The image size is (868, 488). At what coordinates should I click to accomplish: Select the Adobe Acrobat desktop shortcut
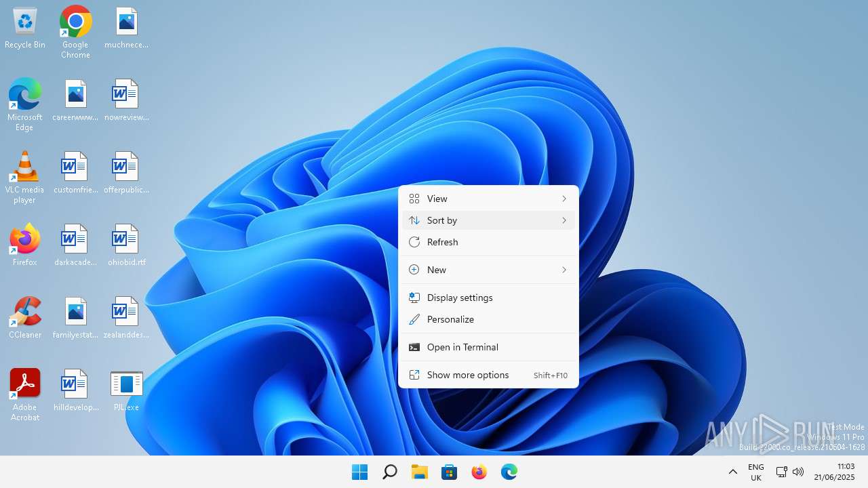click(x=25, y=394)
